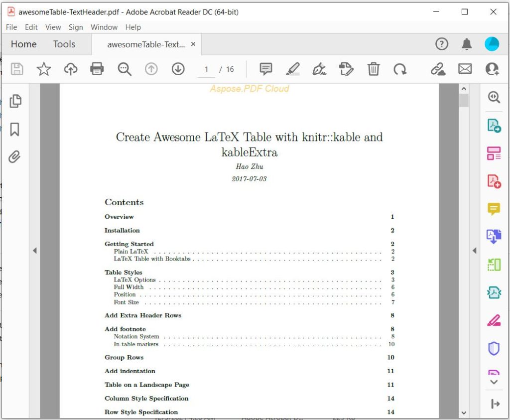Email the document via envelope icon
510x420 pixels.
click(x=465, y=69)
